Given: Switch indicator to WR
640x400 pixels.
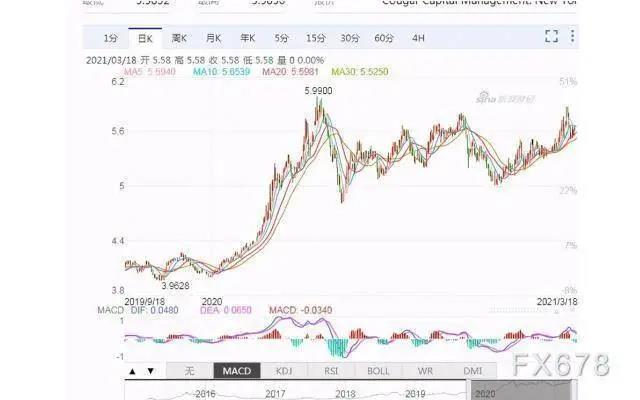Looking at the screenshot, I should (x=427, y=371).
